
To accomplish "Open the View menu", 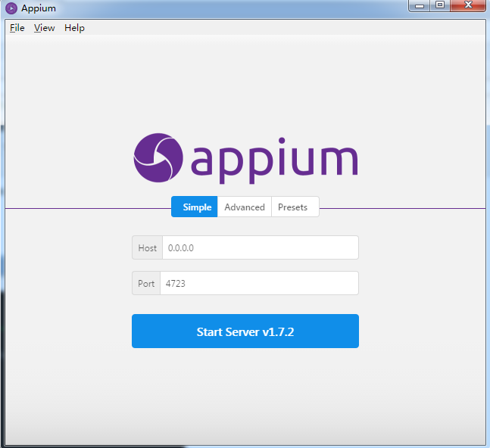I will pyautogui.click(x=45, y=28).
